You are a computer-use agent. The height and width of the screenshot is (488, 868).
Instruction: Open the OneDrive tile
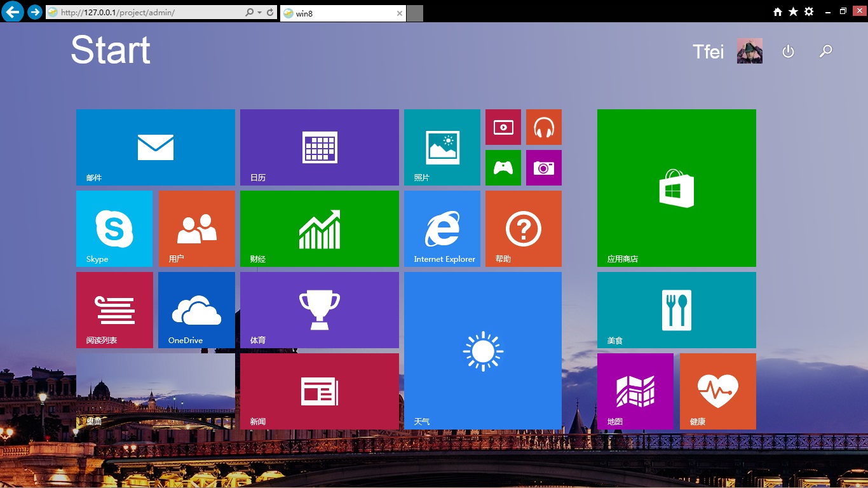196,310
